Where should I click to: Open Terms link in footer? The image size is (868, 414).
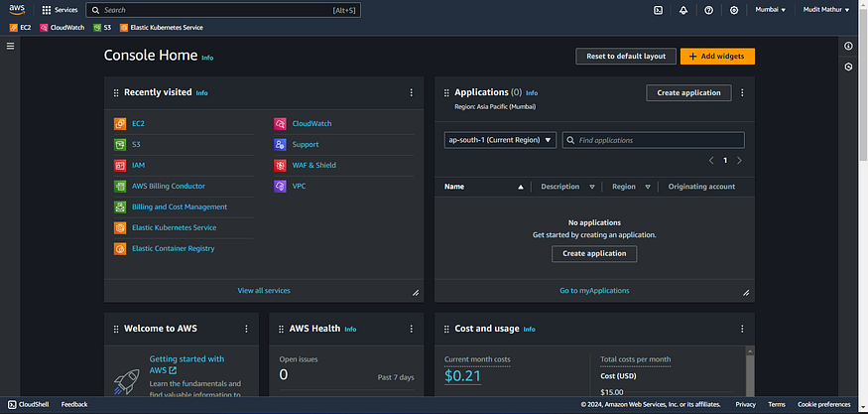click(x=777, y=405)
